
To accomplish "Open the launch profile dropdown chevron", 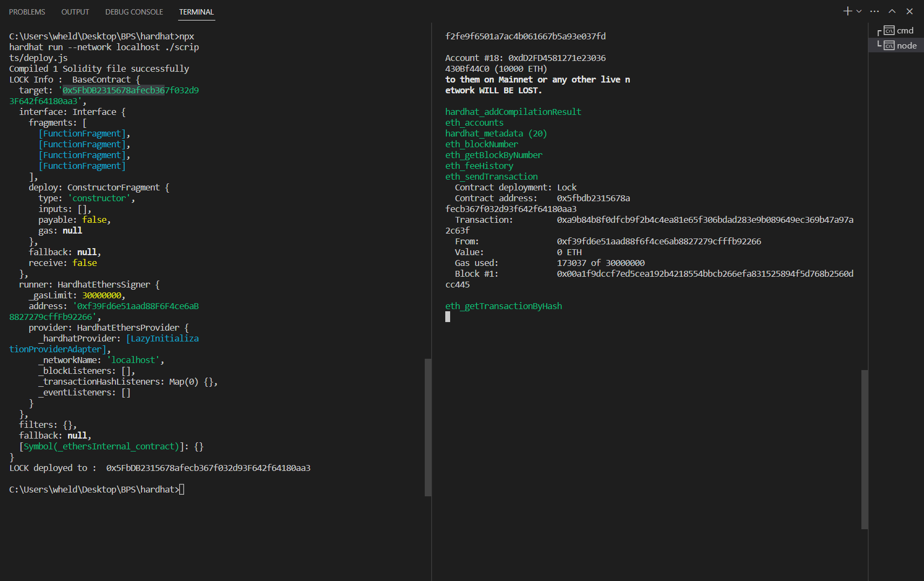I will (x=859, y=11).
